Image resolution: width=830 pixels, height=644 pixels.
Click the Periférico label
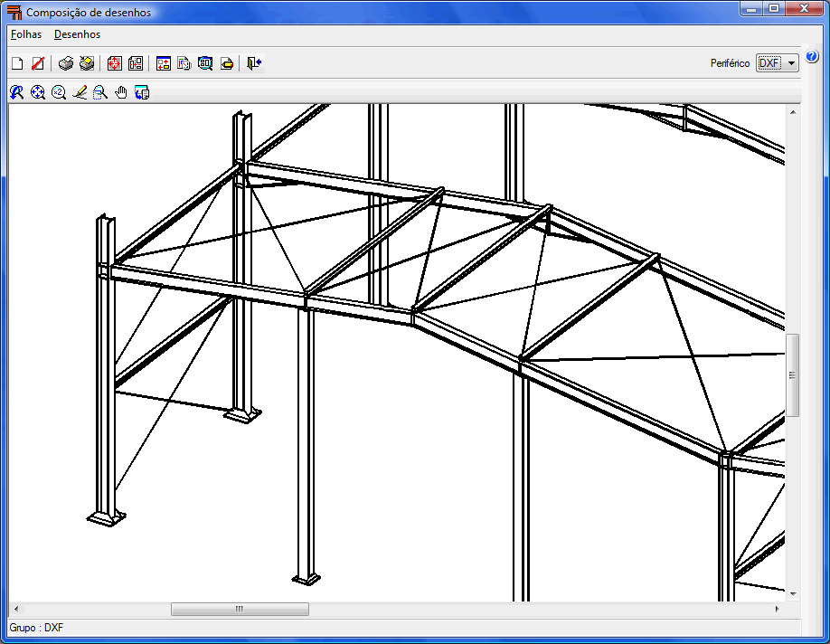(x=730, y=63)
